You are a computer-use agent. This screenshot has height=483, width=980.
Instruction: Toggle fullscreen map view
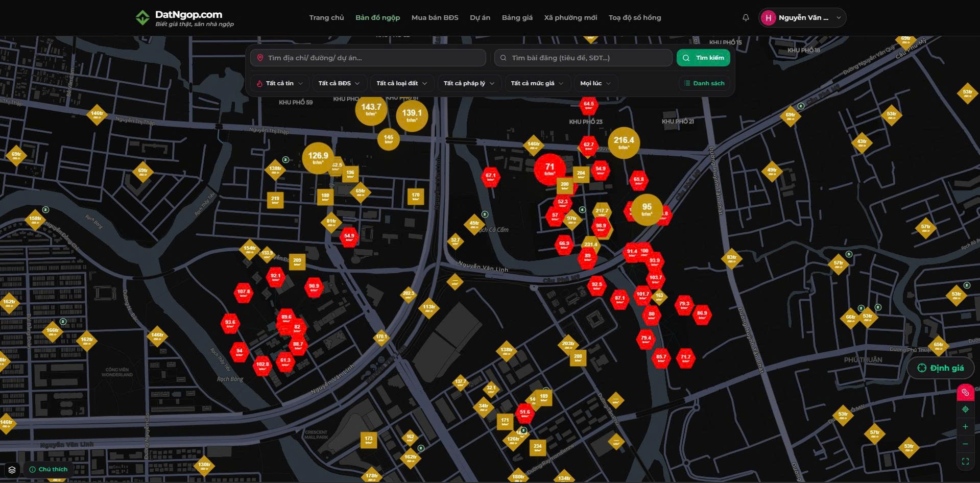[965, 462]
